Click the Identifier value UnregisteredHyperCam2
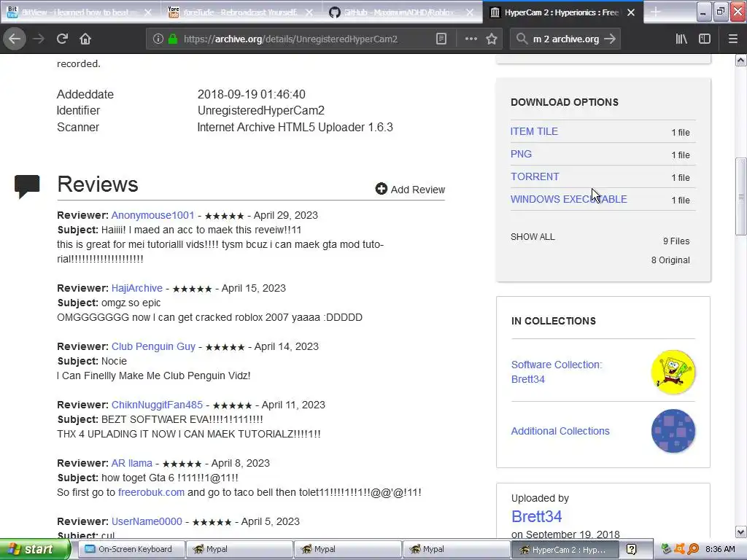The height and width of the screenshot is (560, 747). [x=260, y=111]
